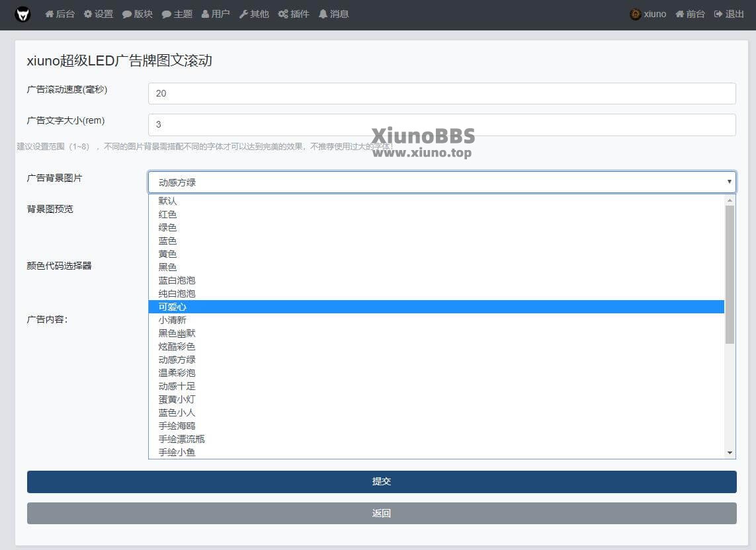Viewport: 756px width, 550px height.
Task: Select 绿色 option in list
Action: coord(437,227)
